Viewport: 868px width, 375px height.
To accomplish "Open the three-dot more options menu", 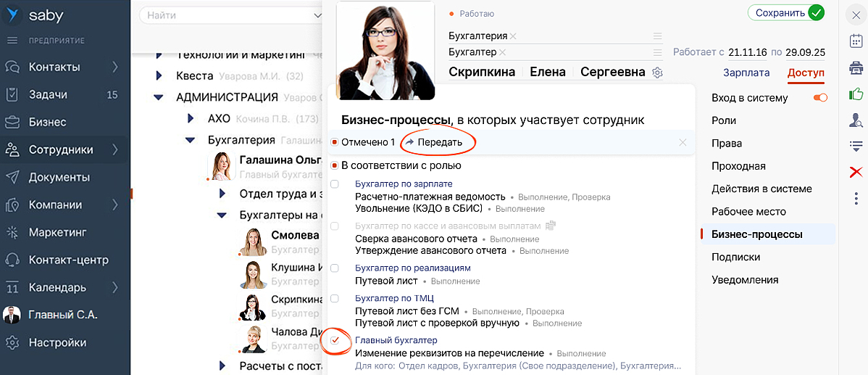I will click(x=856, y=197).
